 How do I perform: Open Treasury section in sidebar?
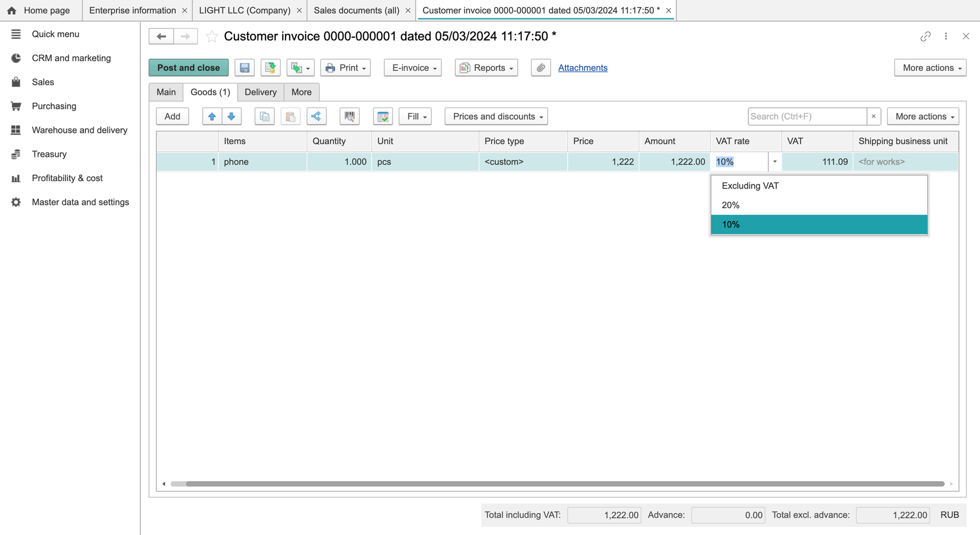(x=49, y=154)
